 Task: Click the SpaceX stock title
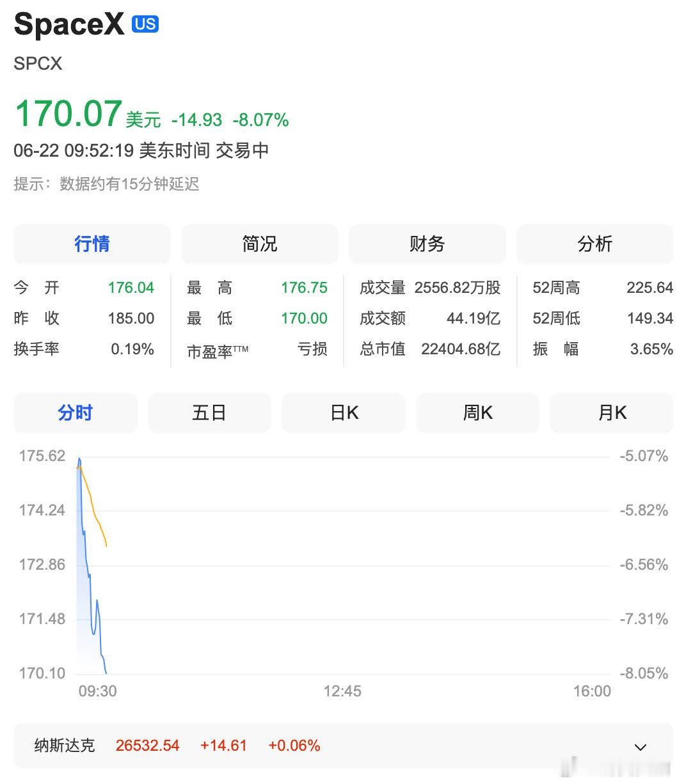click(x=69, y=25)
